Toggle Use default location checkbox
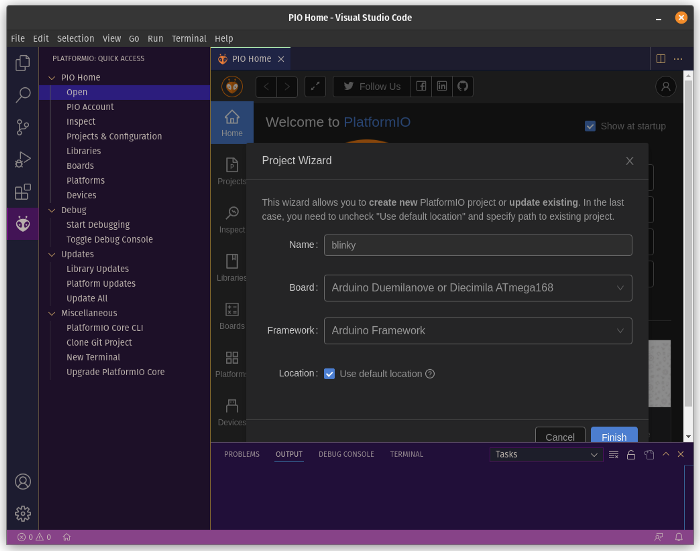This screenshot has width=700, height=551. pos(329,374)
